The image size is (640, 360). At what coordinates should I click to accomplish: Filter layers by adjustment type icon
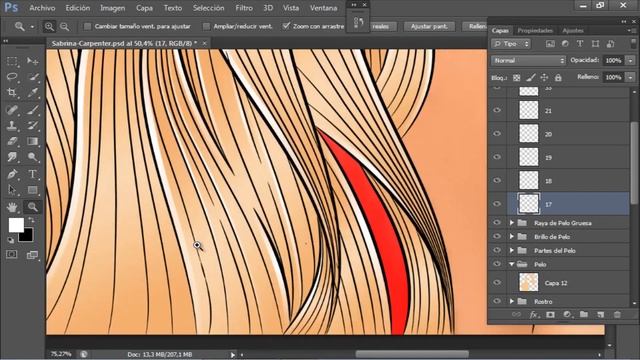click(565, 44)
